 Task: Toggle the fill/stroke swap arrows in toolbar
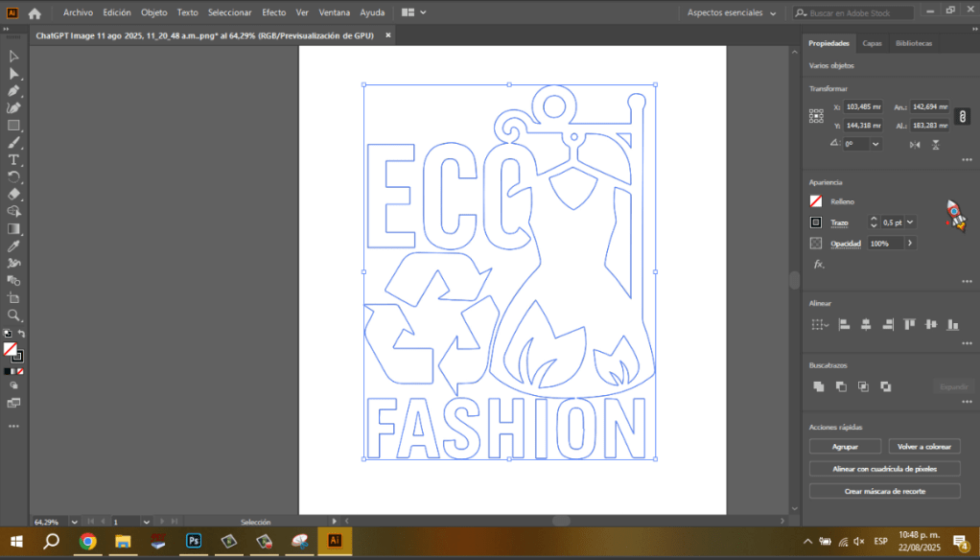[x=21, y=334]
